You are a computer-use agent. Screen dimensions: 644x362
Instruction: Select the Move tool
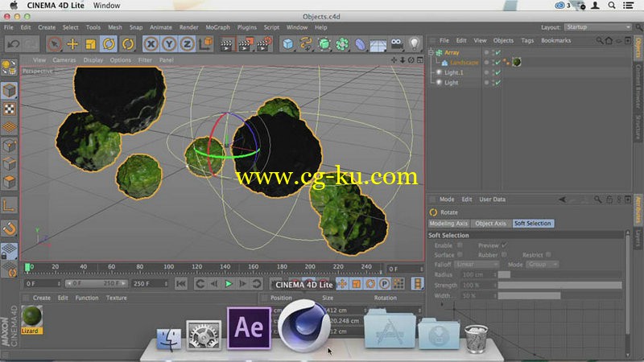pyautogui.click(x=72, y=44)
